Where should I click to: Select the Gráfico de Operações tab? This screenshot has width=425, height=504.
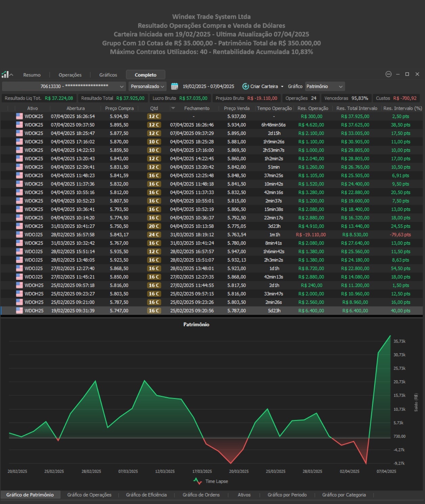click(89, 495)
